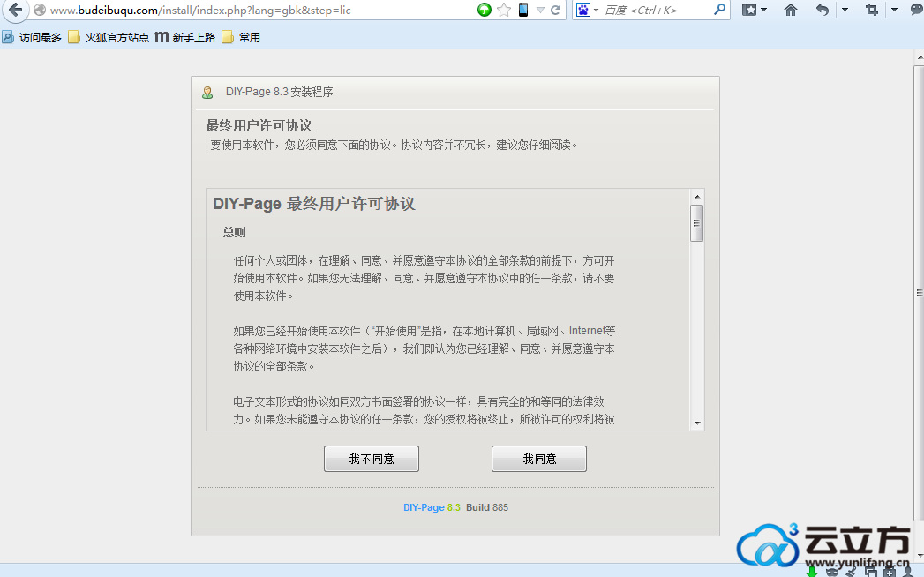
Task: Click the 我不同意 disagree button
Action: (372, 459)
